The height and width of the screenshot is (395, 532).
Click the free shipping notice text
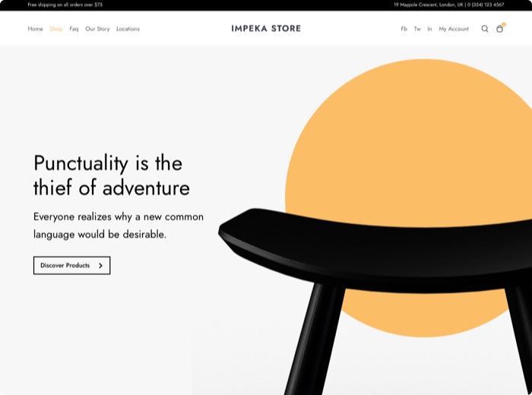click(x=65, y=5)
